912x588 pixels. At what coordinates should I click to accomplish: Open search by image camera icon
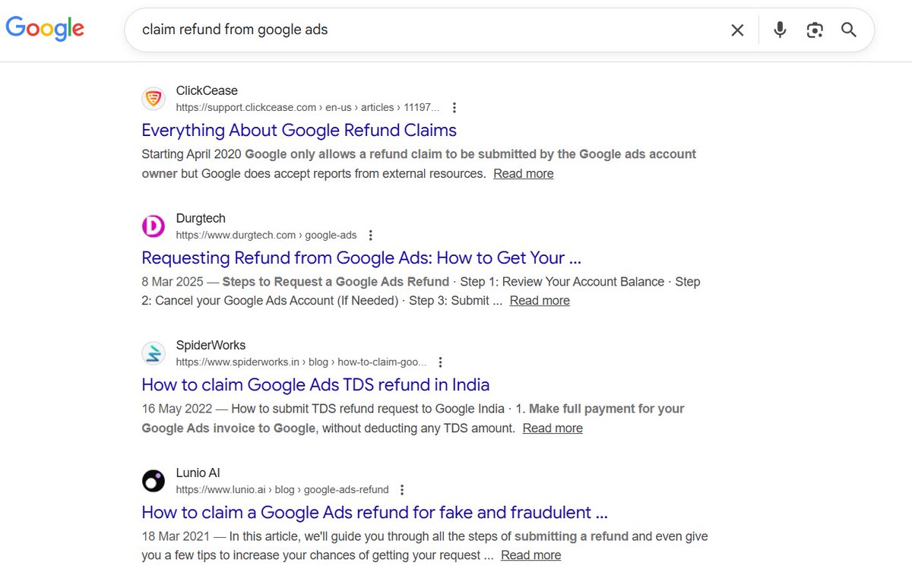coord(815,30)
